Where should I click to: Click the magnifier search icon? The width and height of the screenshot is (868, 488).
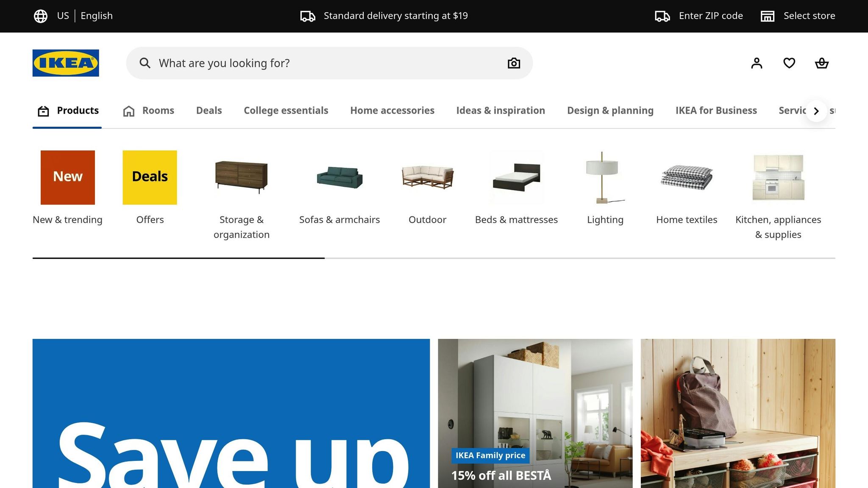145,63
